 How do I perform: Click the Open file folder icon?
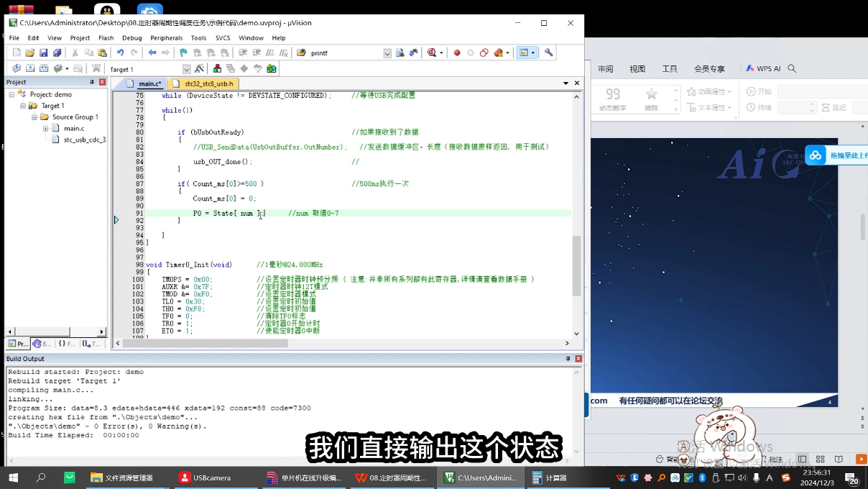[x=30, y=52]
